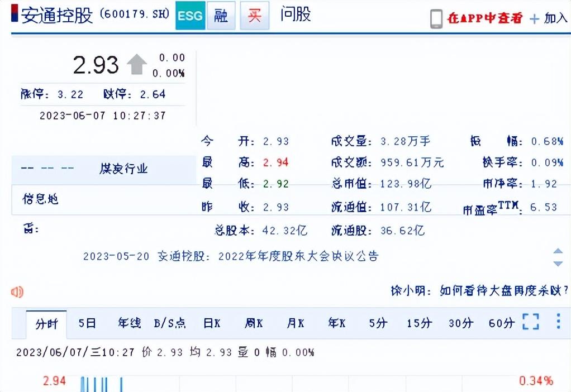Viewport: 571px width, 392px height.
Task: Click the gray price arrow icon
Action: (136, 64)
